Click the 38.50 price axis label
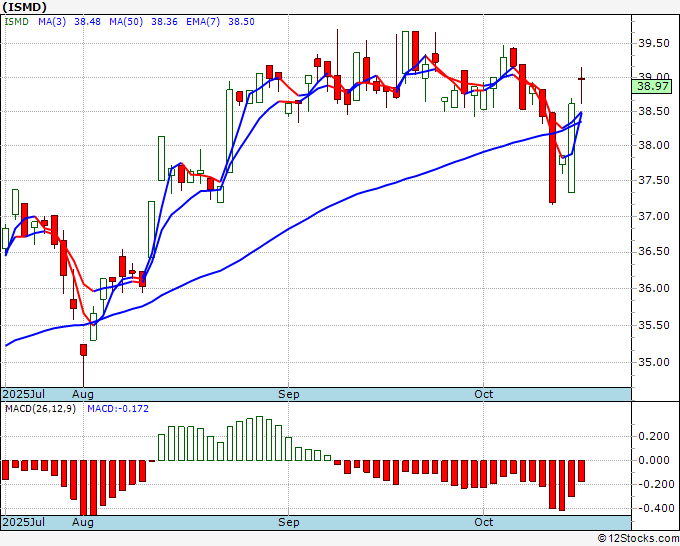The height and width of the screenshot is (546, 680). tap(654, 111)
